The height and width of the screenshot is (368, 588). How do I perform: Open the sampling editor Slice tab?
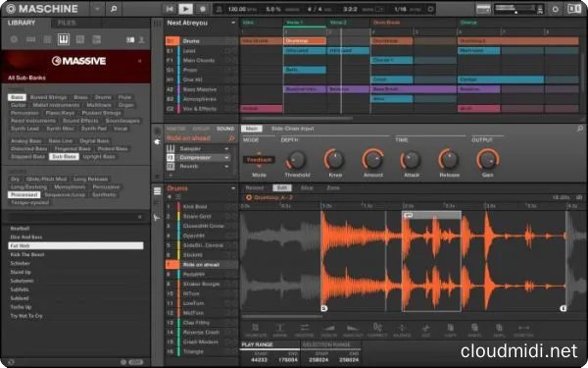pyautogui.click(x=307, y=187)
